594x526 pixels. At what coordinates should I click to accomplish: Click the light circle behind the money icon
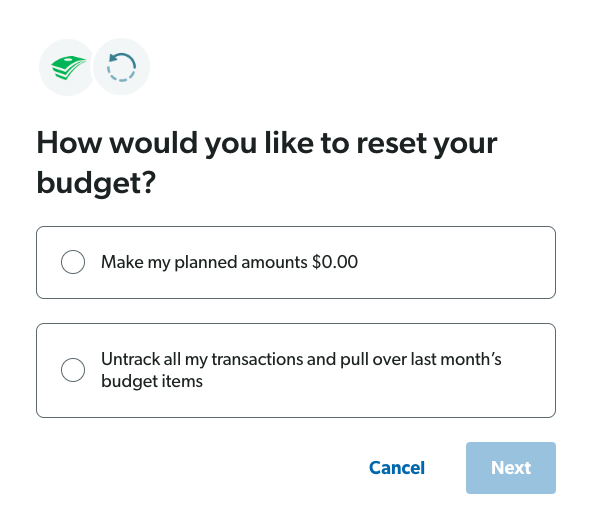coord(67,67)
